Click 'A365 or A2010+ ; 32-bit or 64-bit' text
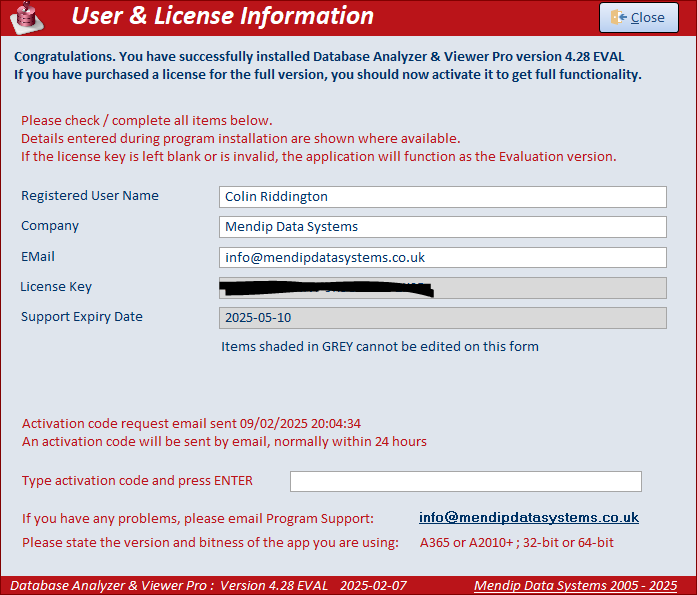This screenshot has height=595, width=697. tap(517, 543)
